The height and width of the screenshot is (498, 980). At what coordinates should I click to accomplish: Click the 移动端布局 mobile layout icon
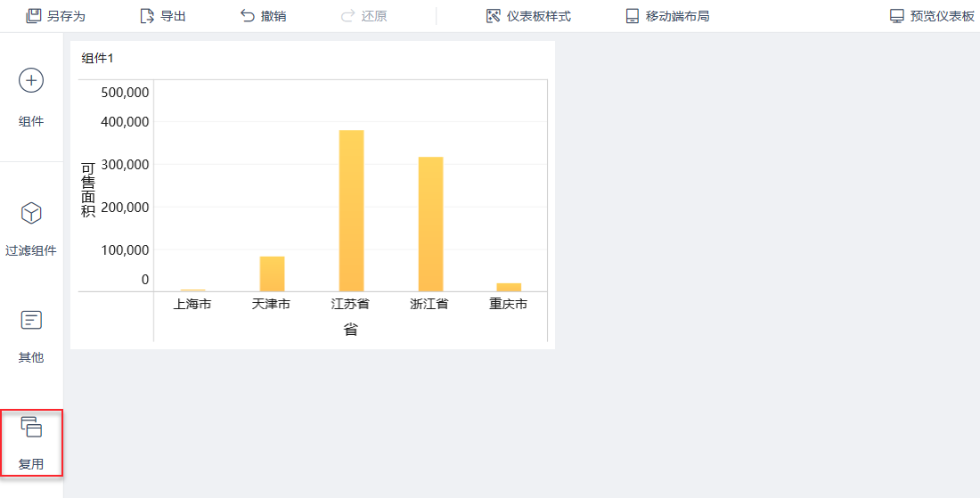(633, 16)
